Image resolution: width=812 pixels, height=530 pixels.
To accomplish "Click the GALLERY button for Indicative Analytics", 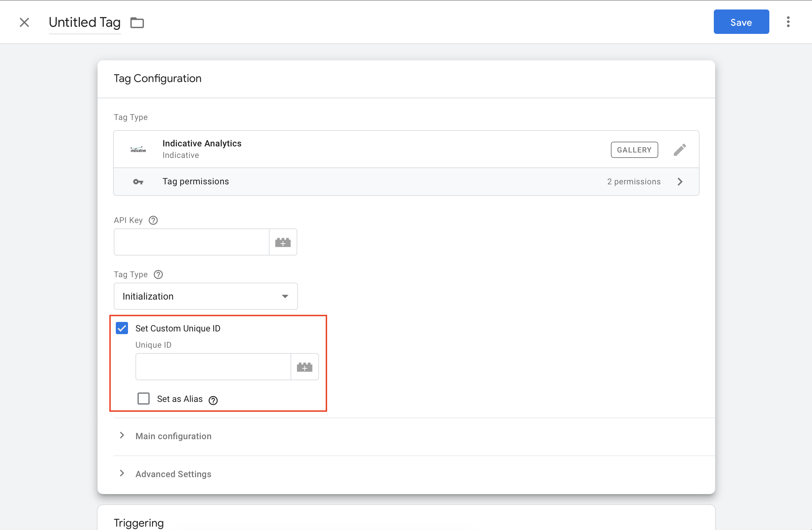I will pyautogui.click(x=635, y=149).
